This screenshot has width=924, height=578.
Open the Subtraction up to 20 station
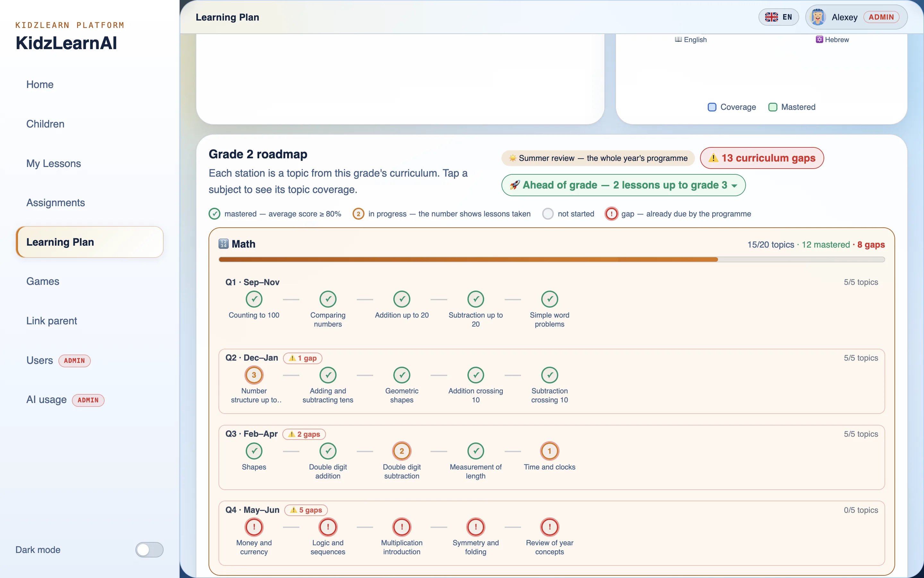pos(476,299)
